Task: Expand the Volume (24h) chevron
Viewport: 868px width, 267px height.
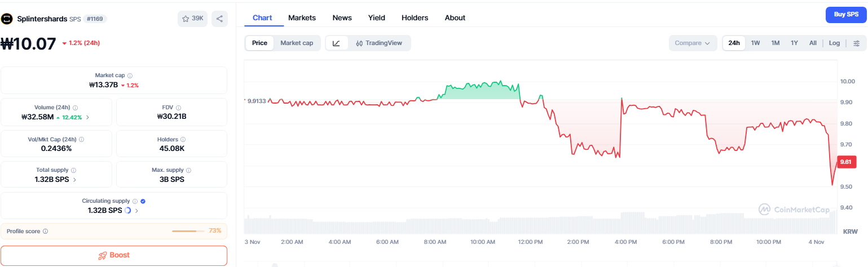Action: pyautogui.click(x=87, y=117)
